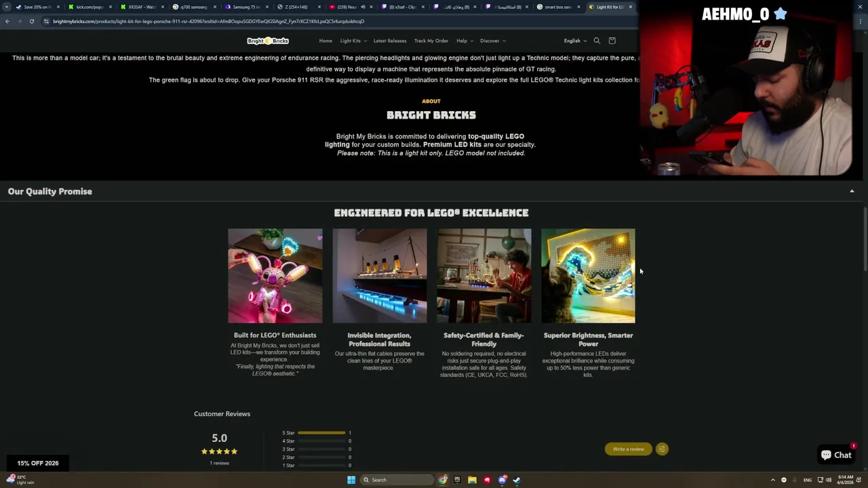
Task: Open the browser tab search arrow
Action: coord(7,7)
